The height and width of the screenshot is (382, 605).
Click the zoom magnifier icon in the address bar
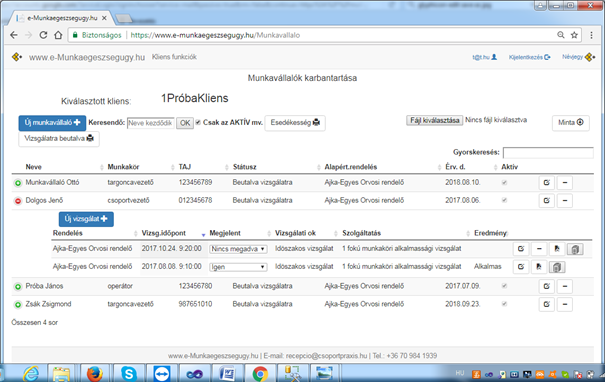coord(561,35)
